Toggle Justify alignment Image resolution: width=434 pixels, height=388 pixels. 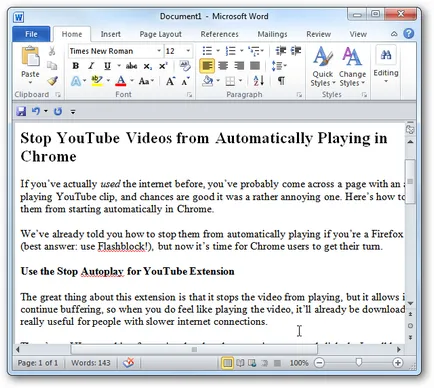coord(255,66)
